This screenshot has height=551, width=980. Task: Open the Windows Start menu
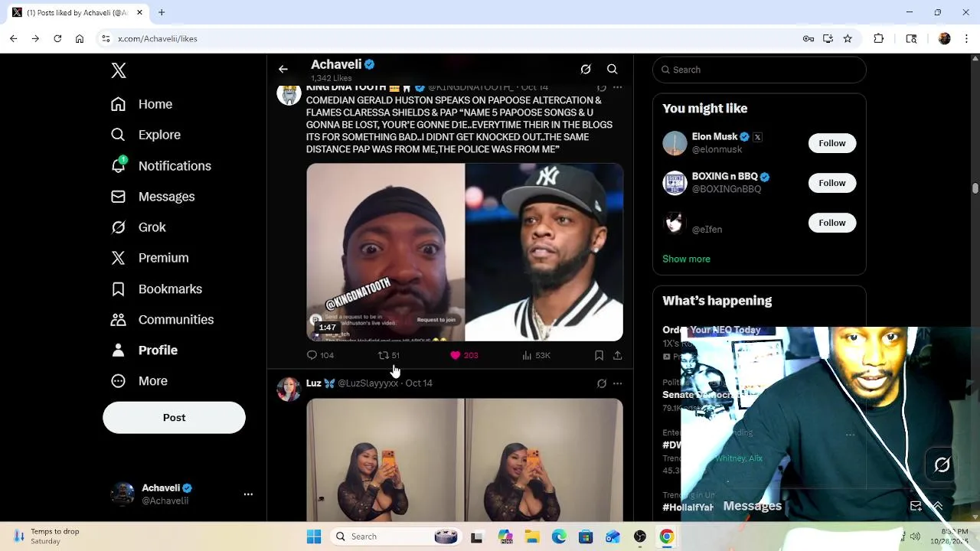tap(314, 536)
